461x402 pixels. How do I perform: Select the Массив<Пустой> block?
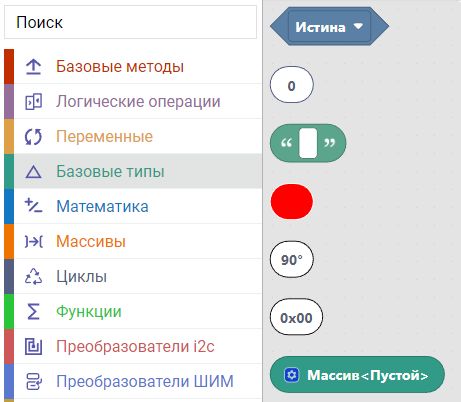pyautogui.click(x=357, y=375)
